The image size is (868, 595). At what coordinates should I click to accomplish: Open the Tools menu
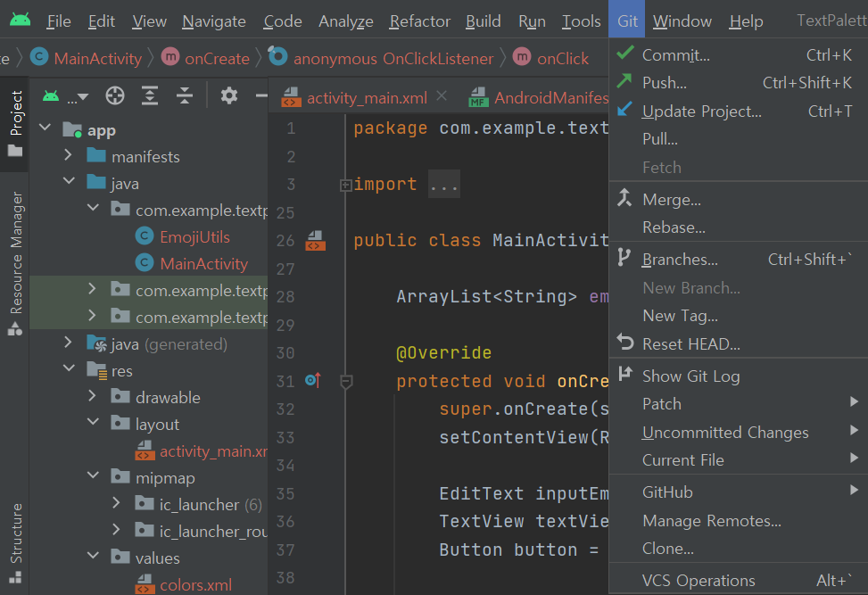pos(582,21)
